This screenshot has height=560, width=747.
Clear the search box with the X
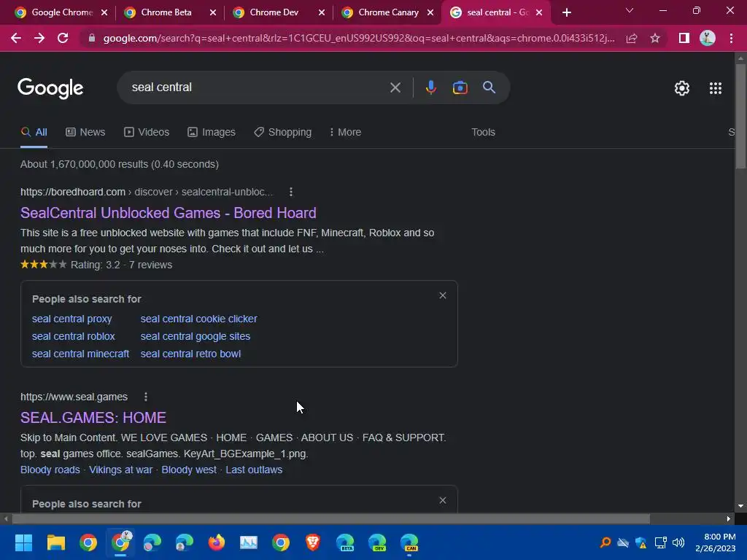pos(395,87)
